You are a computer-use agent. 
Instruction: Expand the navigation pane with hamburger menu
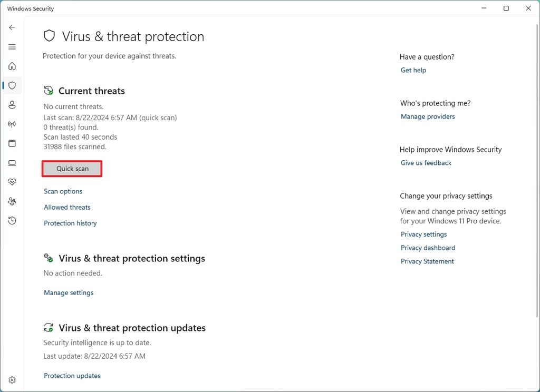(12, 47)
